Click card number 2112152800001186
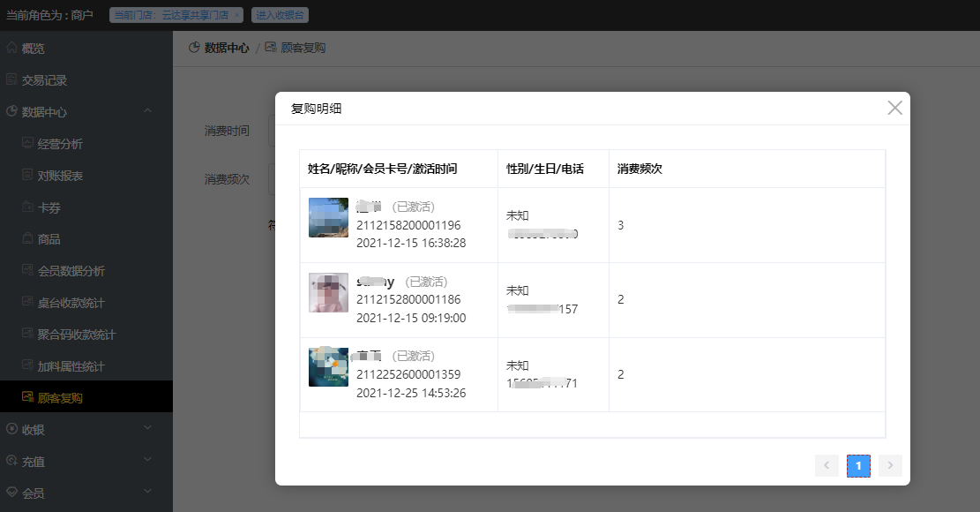Viewport: 980px width, 512px height. pyautogui.click(x=408, y=299)
